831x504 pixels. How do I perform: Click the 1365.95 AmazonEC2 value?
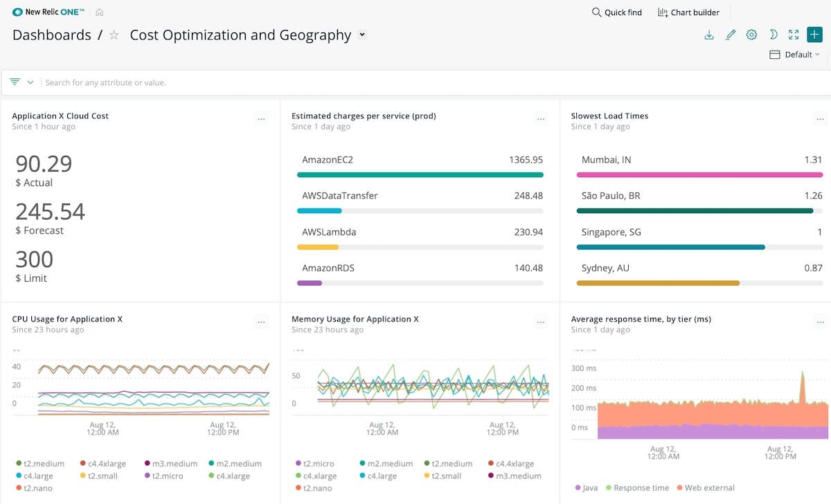point(526,160)
